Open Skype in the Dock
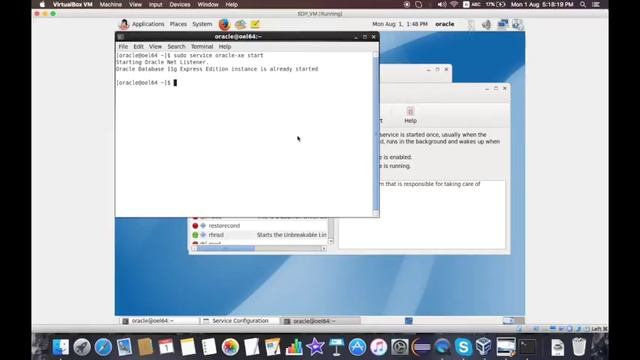This screenshot has width=640, height=360. (x=463, y=347)
